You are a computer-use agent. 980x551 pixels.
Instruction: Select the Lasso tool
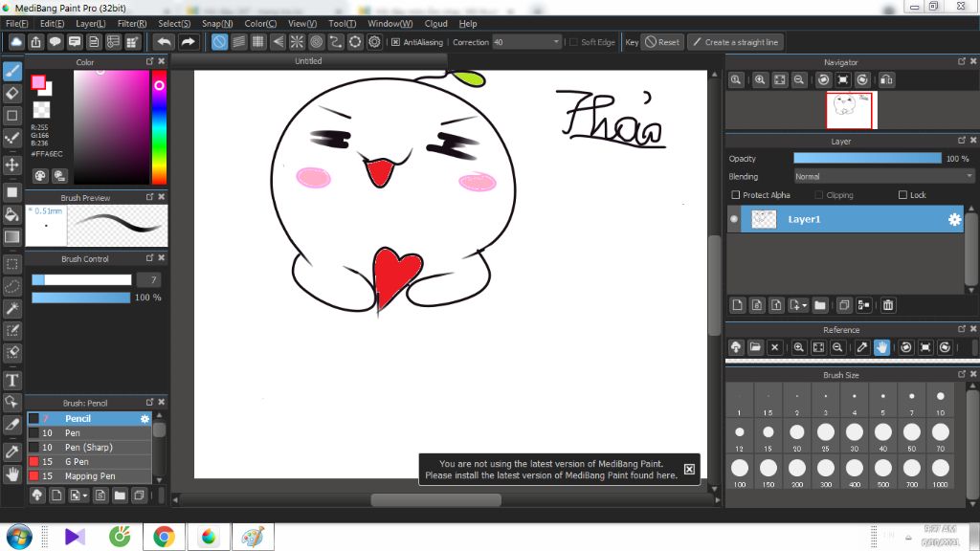12,286
